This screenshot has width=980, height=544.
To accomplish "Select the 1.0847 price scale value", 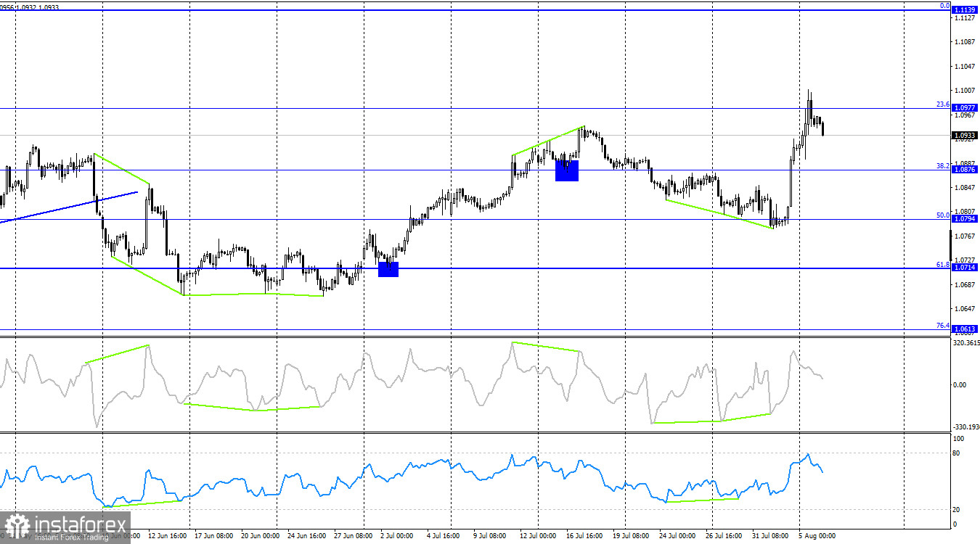I will (x=965, y=187).
